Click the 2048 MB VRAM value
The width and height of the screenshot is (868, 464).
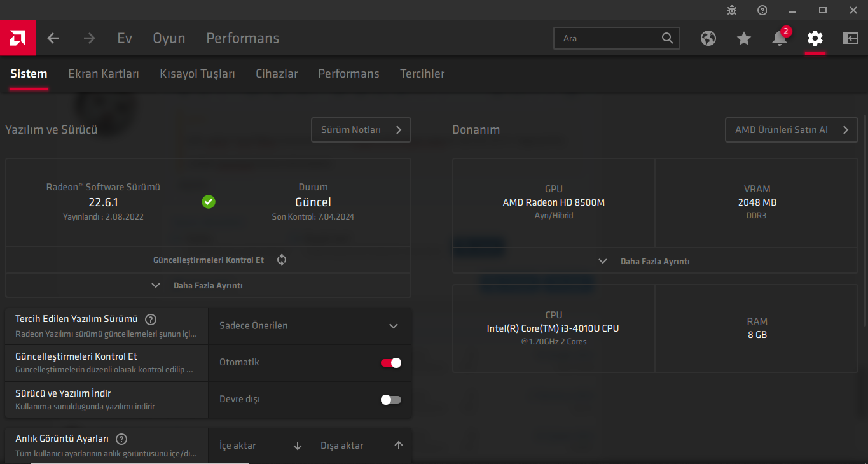[x=757, y=202]
